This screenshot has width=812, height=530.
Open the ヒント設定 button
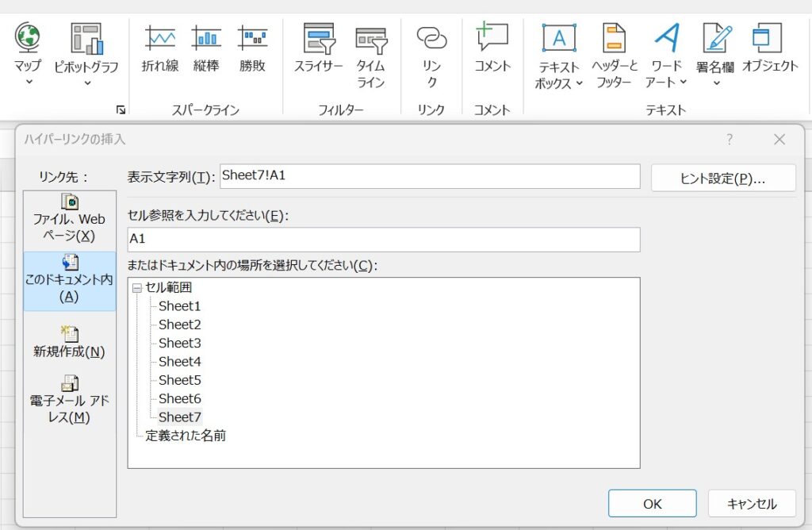[x=722, y=179]
